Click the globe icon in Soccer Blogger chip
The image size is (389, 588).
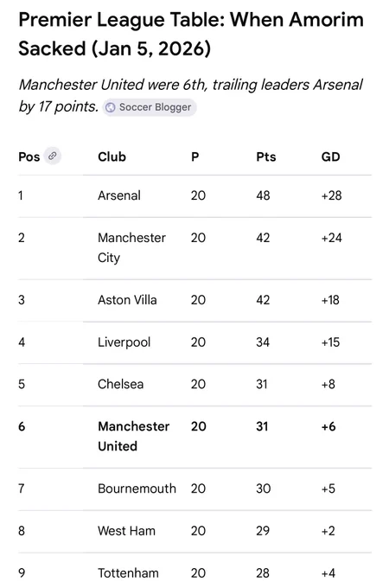(110, 107)
